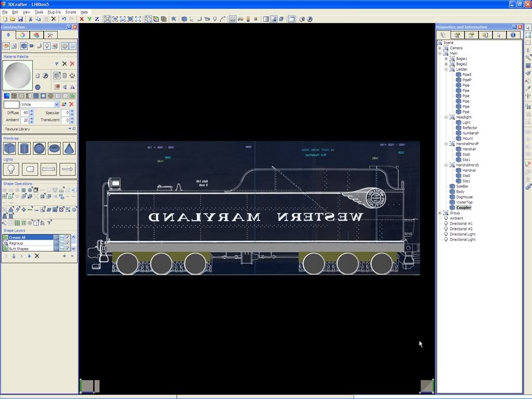
Task: Save the file with the floppy disk icon
Action: [x=20, y=19]
